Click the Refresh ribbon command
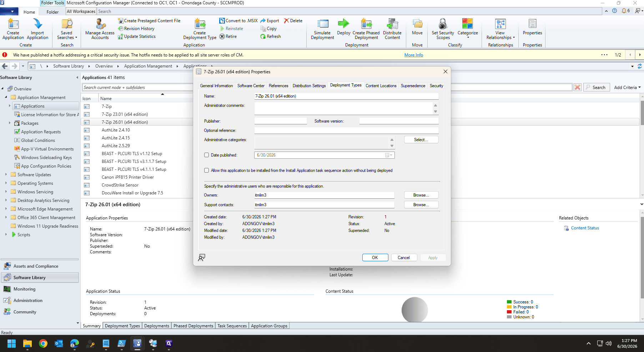 pyautogui.click(x=271, y=36)
